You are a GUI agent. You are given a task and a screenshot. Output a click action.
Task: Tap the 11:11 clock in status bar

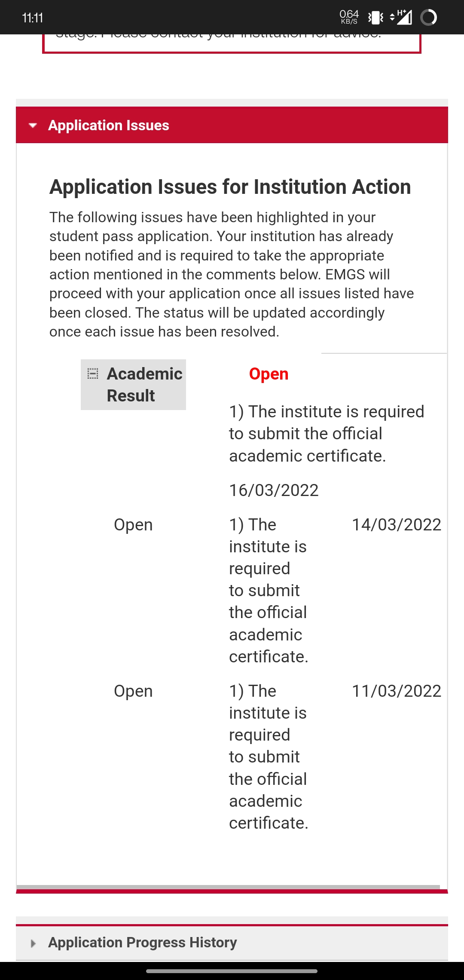coord(33,18)
